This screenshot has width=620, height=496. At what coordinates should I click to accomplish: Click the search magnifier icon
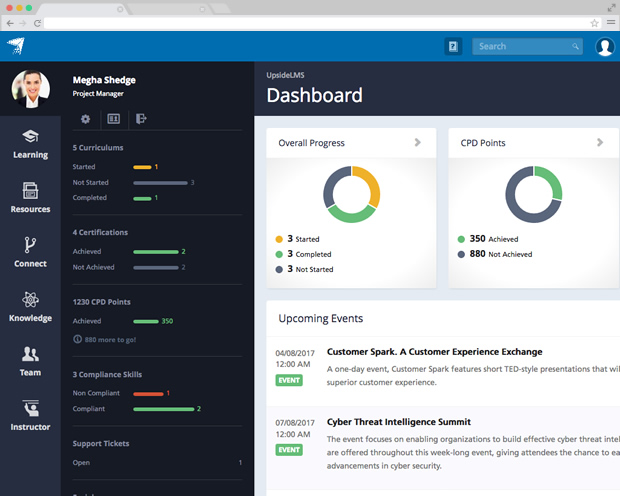[x=575, y=47]
